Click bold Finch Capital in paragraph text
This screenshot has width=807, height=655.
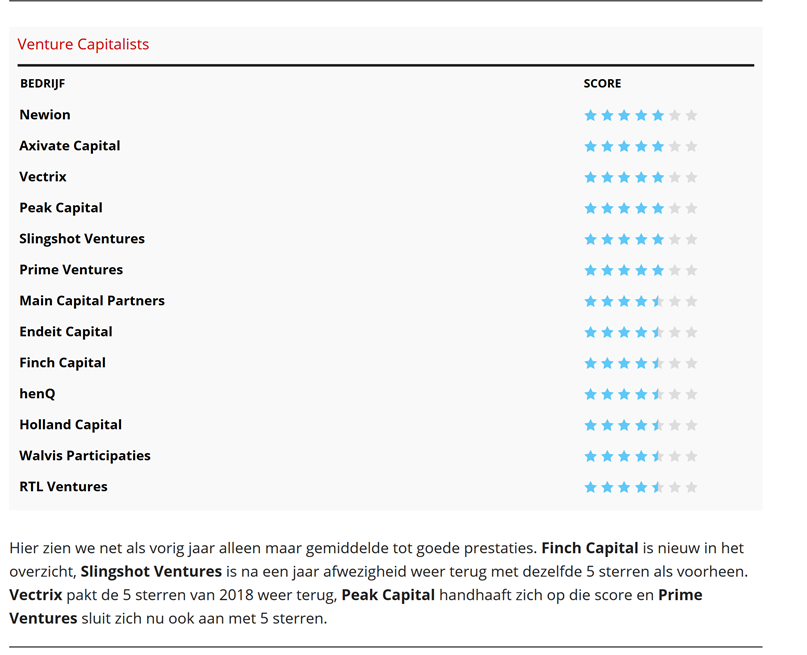[590, 548]
